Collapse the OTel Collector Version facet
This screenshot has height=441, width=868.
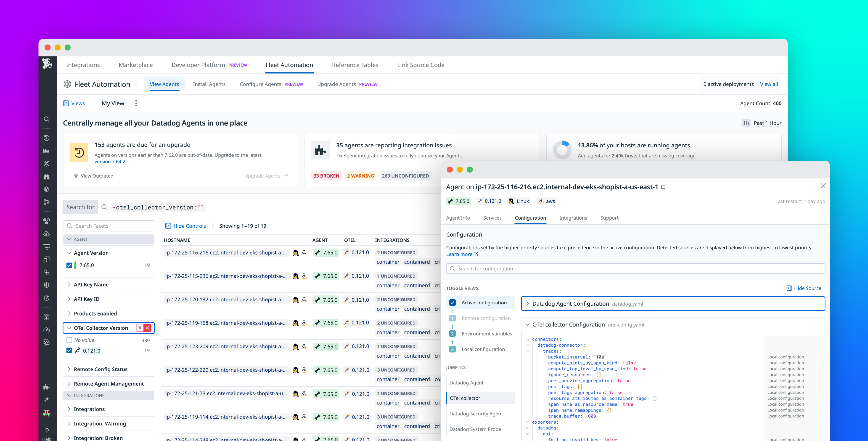69,328
